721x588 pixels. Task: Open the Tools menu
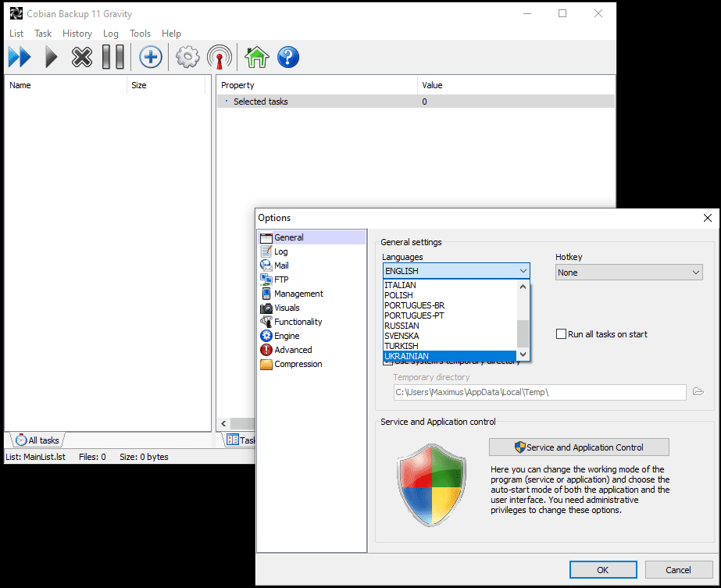pos(140,34)
